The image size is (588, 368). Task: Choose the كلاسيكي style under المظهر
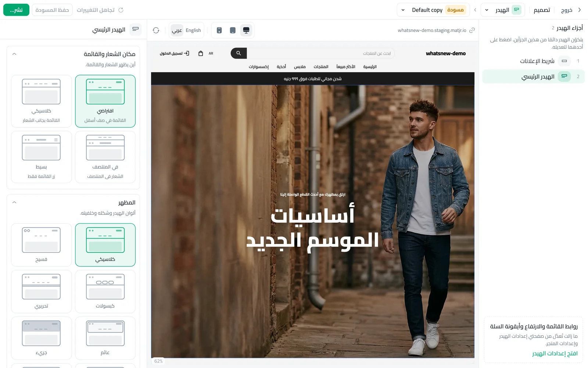click(x=105, y=245)
